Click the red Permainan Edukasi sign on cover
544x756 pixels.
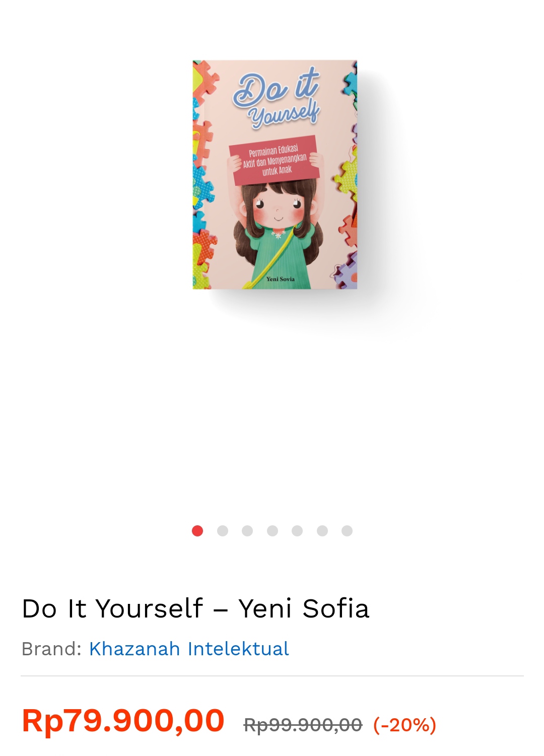click(275, 160)
